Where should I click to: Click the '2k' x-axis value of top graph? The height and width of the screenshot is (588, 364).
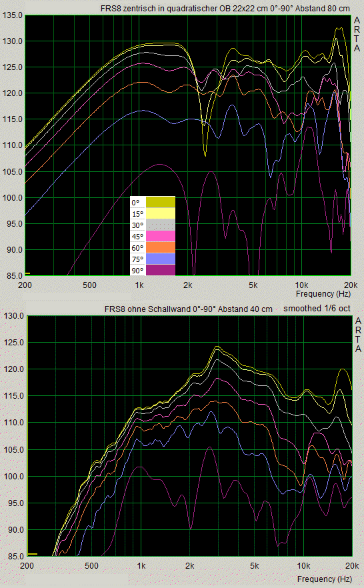[188, 285]
